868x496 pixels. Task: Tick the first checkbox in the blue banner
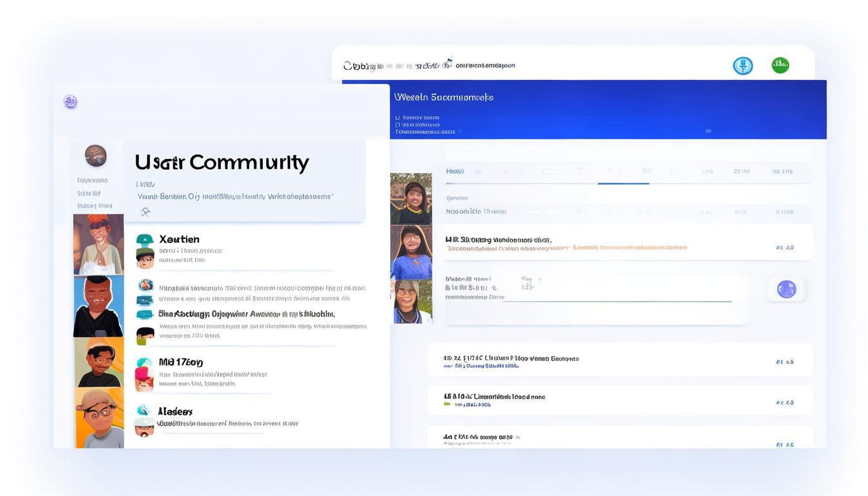tap(397, 118)
